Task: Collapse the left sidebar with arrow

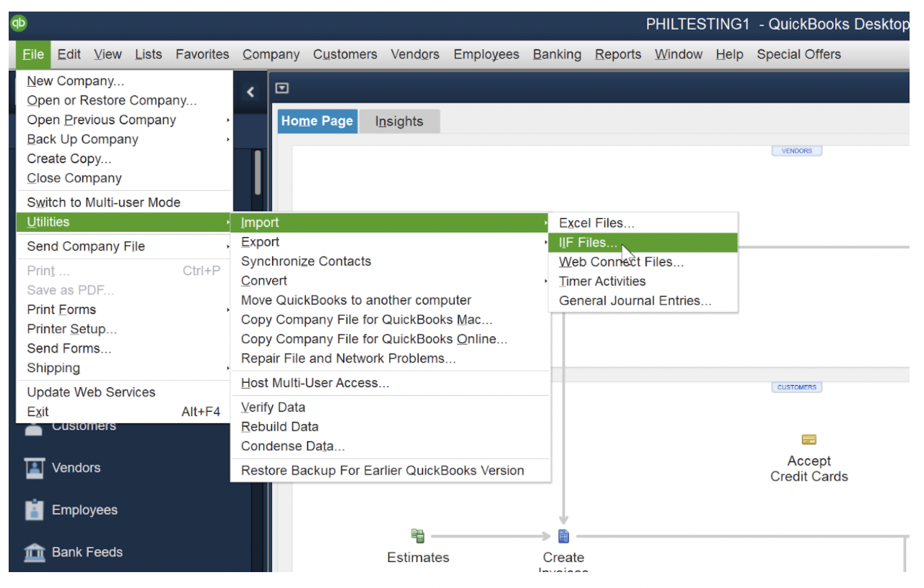Action: tap(250, 92)
